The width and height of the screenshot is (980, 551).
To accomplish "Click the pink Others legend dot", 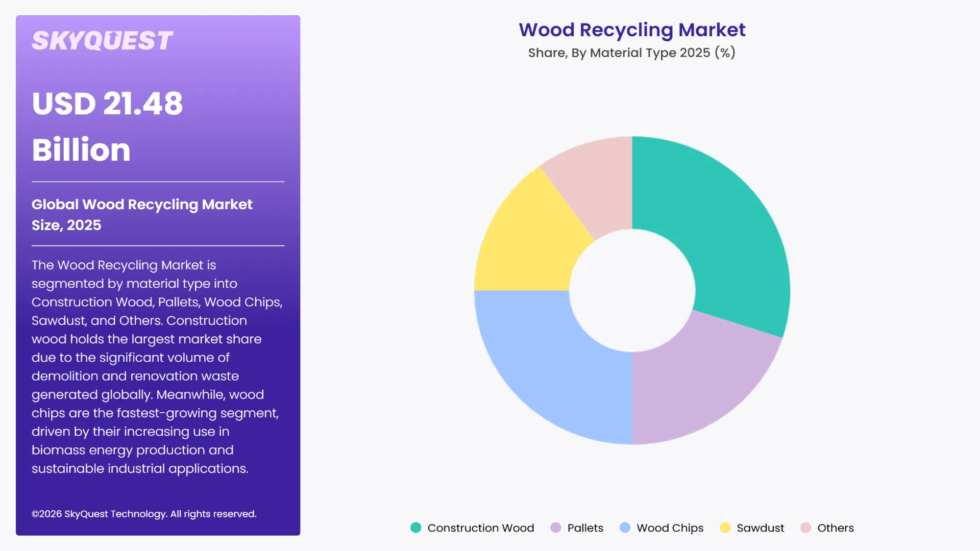I will [x=805, y=528].
